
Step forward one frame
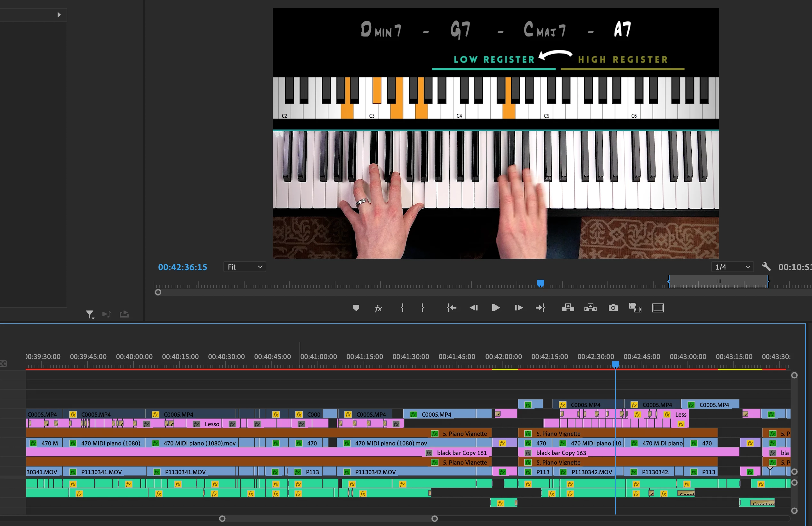[518, 308]
